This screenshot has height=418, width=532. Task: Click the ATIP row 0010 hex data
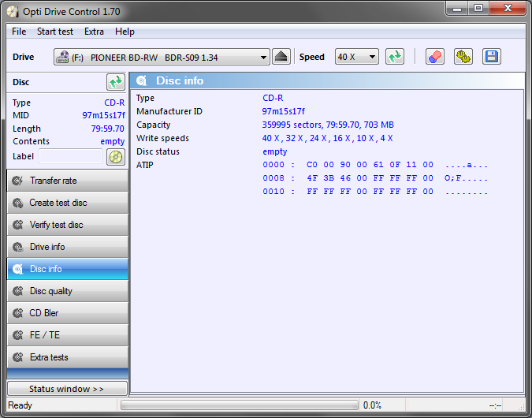370,192
